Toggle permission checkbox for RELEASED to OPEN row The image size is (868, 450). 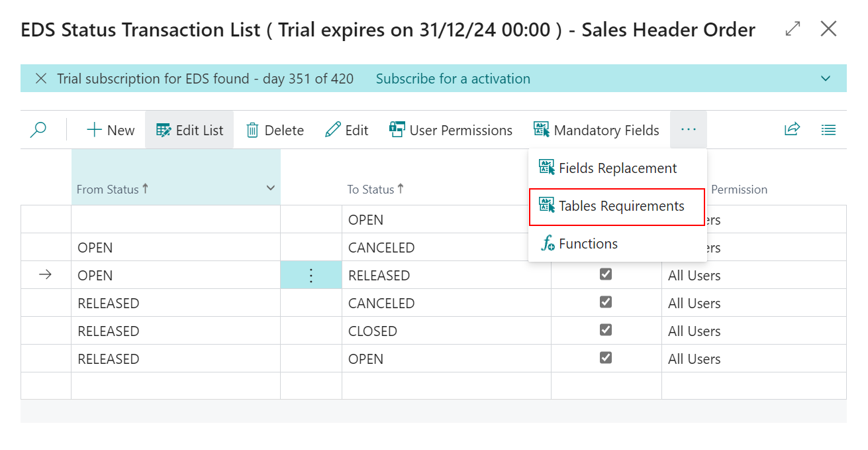(605, 357)
